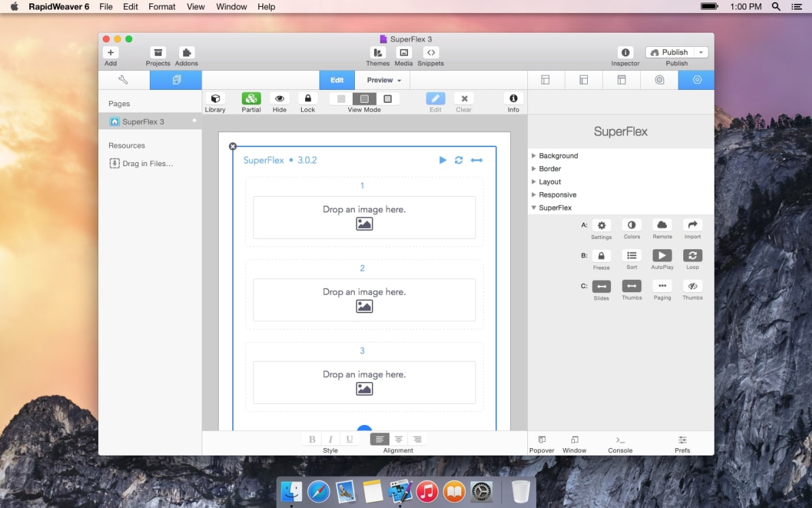Open the View menu
Screen dimensions: 812x508
(x=196, y=7)
